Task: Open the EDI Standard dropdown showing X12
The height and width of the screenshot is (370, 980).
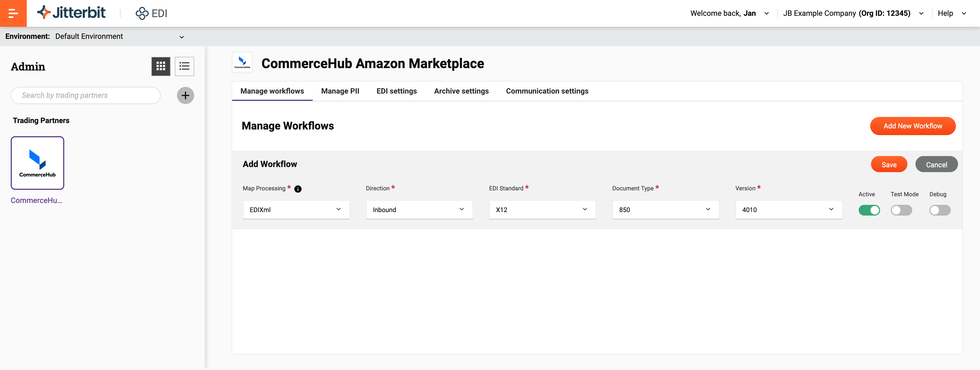Action: (x=542, y=210)
